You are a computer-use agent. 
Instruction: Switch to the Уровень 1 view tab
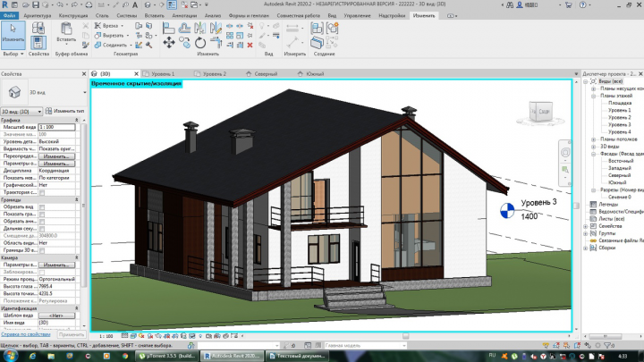tap(163, 74)
